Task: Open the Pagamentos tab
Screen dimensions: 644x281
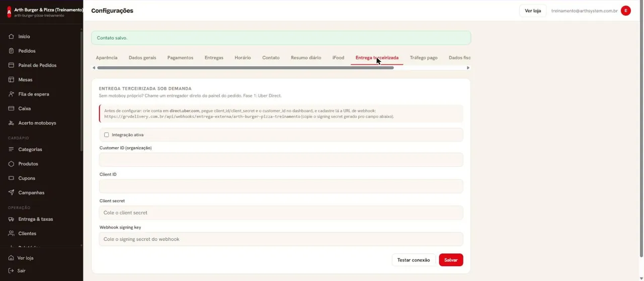Action: click(x=180, y=58)
